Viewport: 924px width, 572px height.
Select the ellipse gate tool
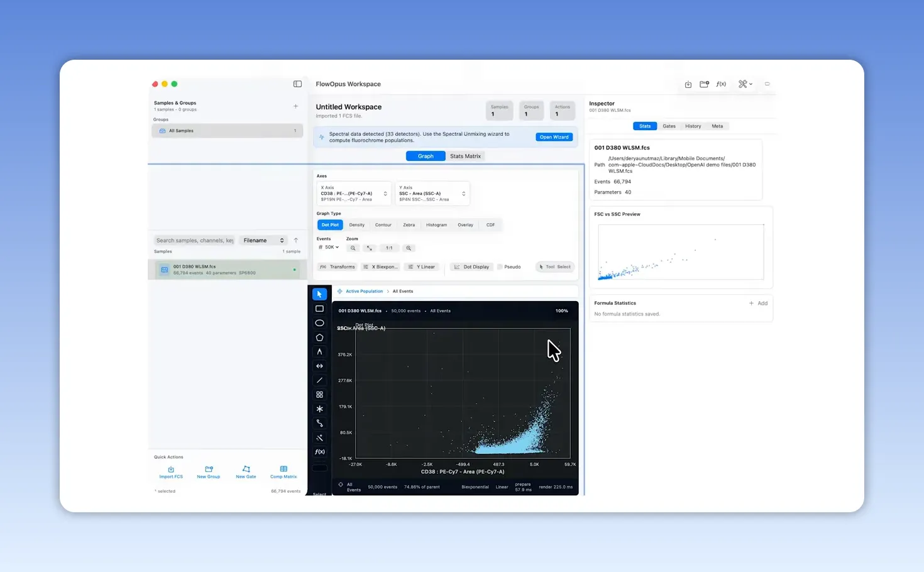[319, 323]
